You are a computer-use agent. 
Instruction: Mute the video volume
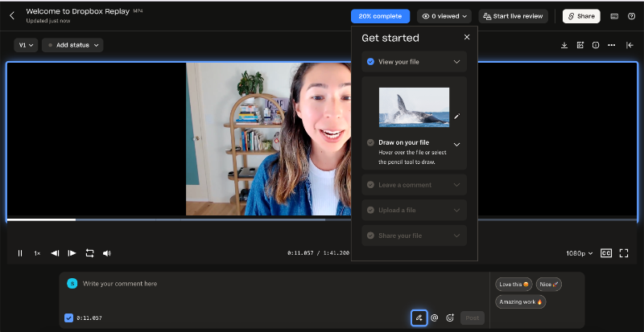[107, 253]
